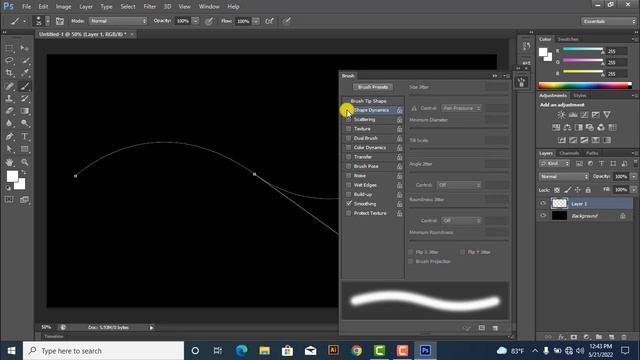640x360 pixels.
Task: Enable Texture checkbox
Action: pyautogui.click(x=348, y=129)
